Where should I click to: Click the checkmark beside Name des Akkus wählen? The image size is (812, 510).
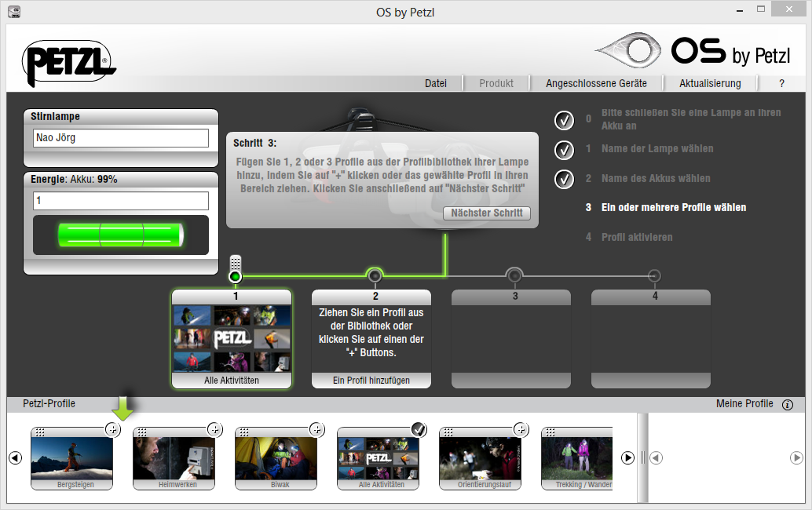[564, 180]
